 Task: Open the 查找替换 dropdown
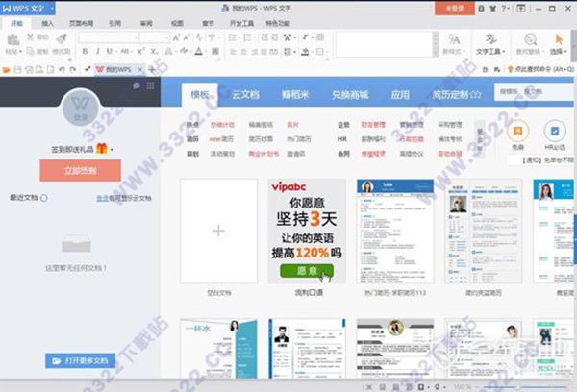(530, 44)
